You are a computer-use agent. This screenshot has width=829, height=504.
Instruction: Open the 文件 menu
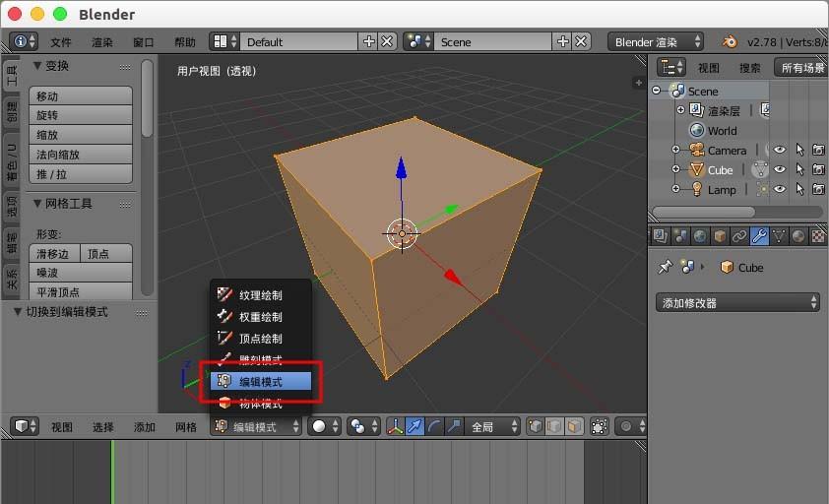[x=61, y=41]
